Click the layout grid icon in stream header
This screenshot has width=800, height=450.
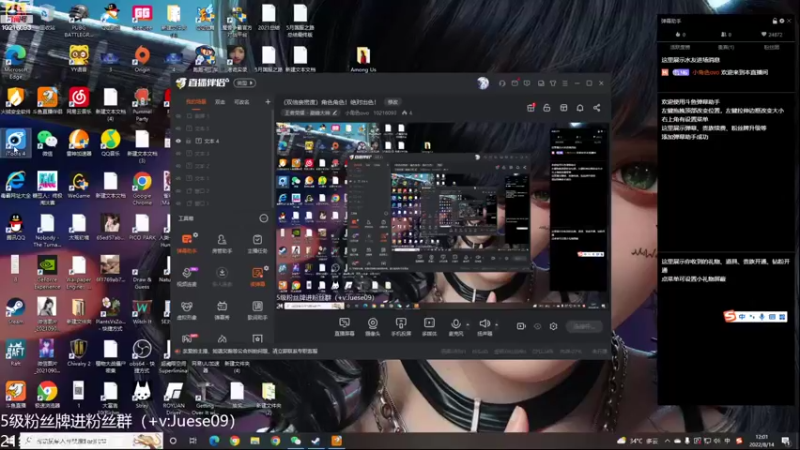563,108
